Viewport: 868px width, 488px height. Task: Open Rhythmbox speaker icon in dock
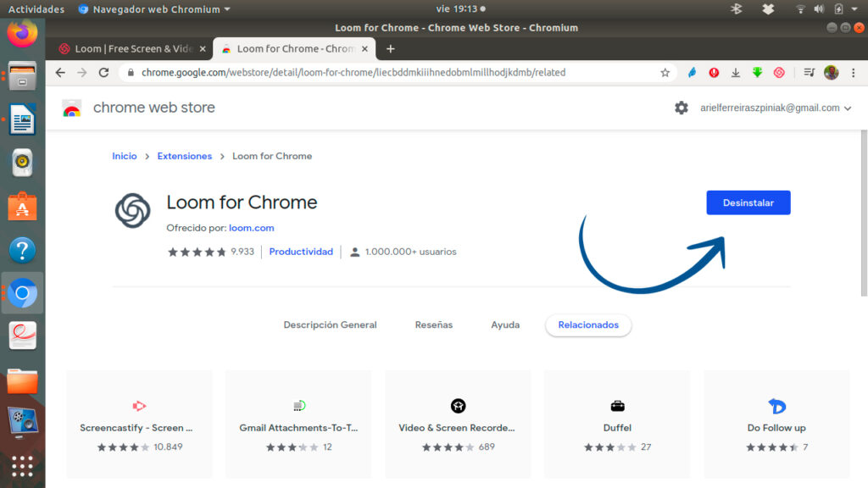[x=22, y=163]
